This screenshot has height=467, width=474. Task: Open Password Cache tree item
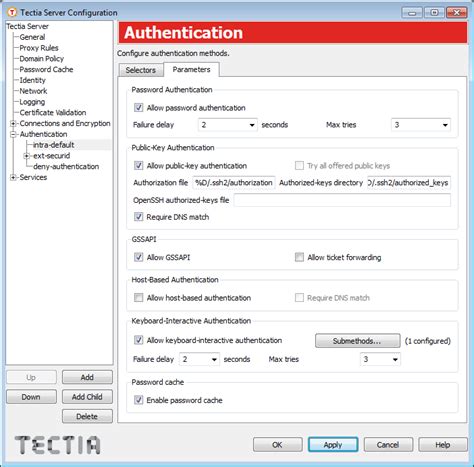(46, 69)
